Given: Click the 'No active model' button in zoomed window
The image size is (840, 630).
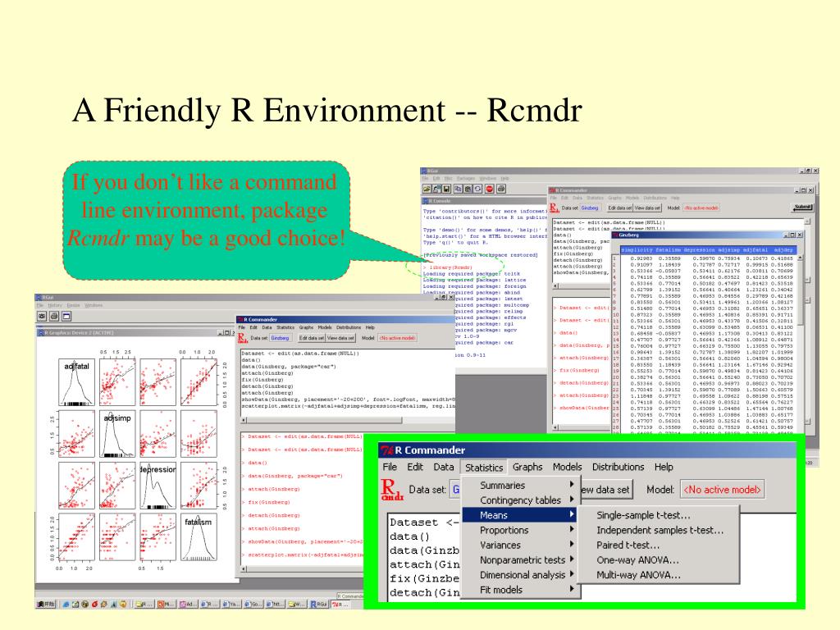Looking at the screenshot, I should tap(722, 490).
